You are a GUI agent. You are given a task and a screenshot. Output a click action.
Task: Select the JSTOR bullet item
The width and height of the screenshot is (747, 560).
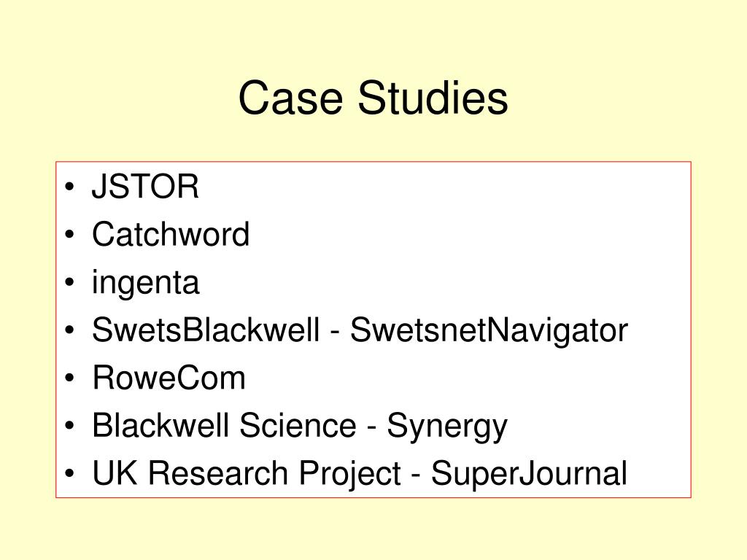coord(145,186)
